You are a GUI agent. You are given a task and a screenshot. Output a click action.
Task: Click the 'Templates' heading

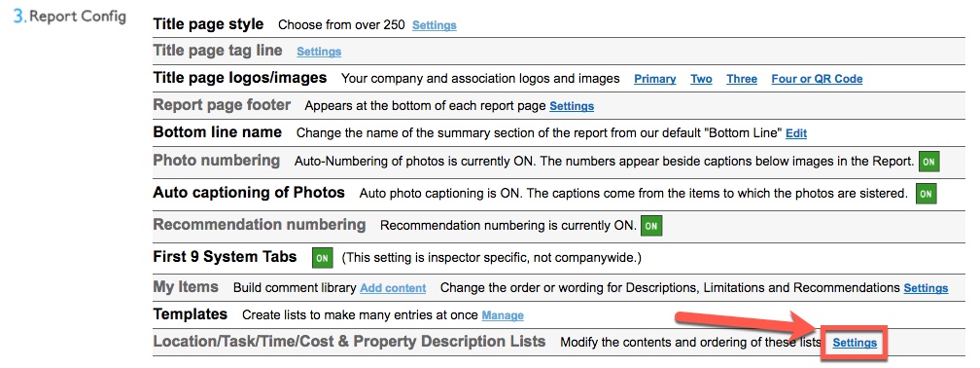tap(190, 314)
